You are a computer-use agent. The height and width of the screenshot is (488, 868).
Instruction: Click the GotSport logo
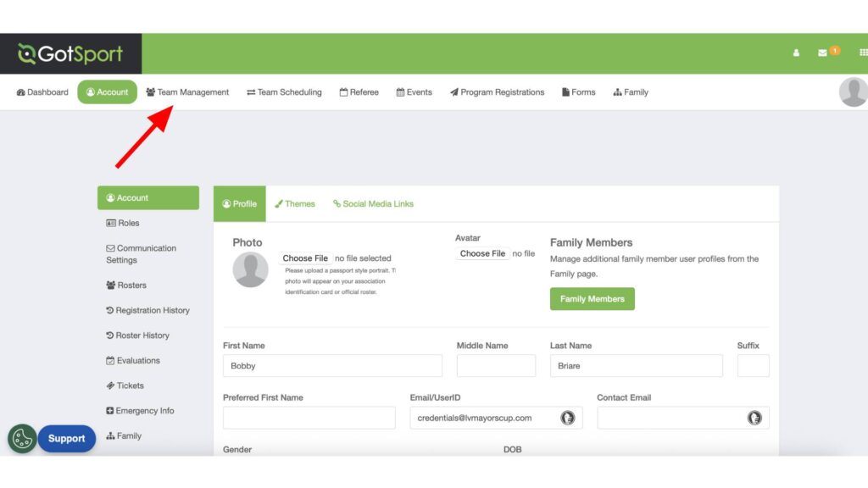click(70, 54)
